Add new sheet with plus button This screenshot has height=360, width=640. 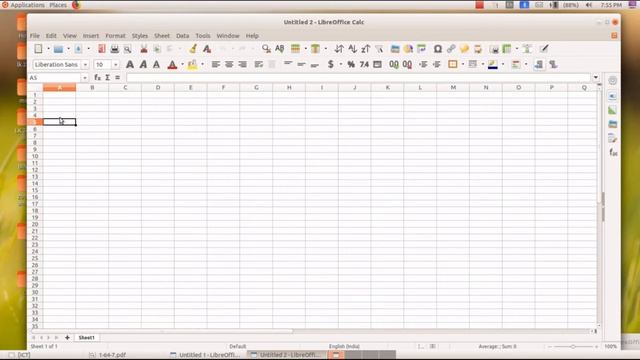pos(67,338)
